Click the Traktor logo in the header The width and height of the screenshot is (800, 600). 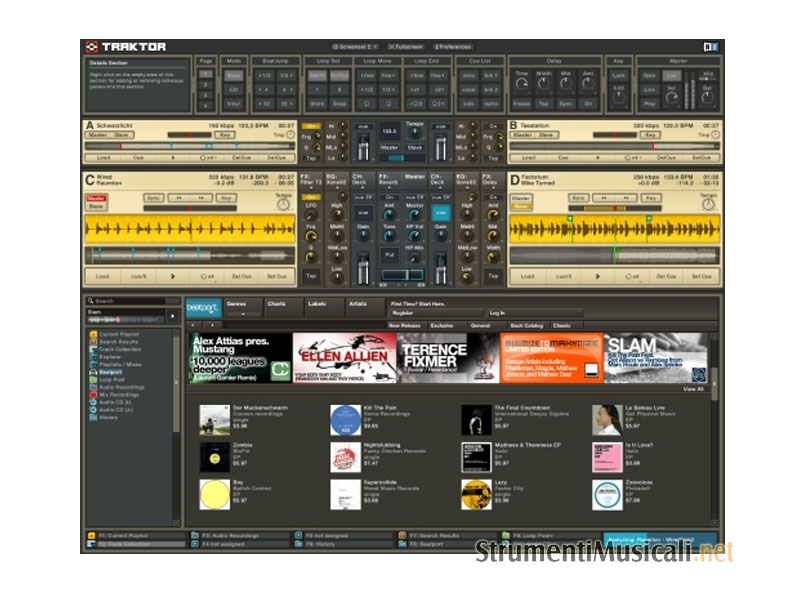coord(126,46)
